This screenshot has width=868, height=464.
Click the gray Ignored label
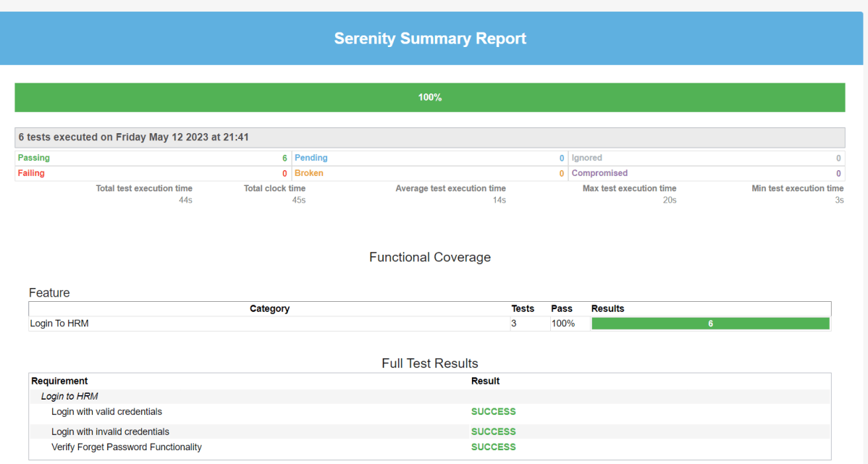[586, 158]
